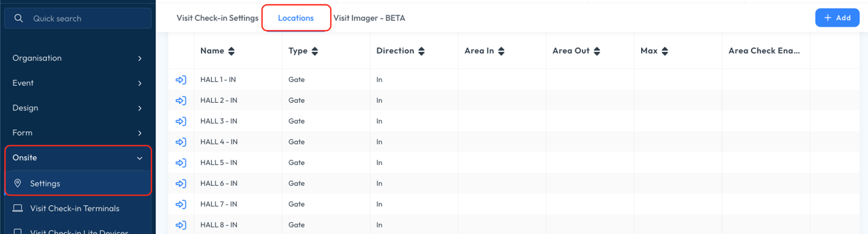This screenshot has height=234, width=868.
Task: Click the HALL 2 - IN entry icon
Action: click(x=181, y=101)
